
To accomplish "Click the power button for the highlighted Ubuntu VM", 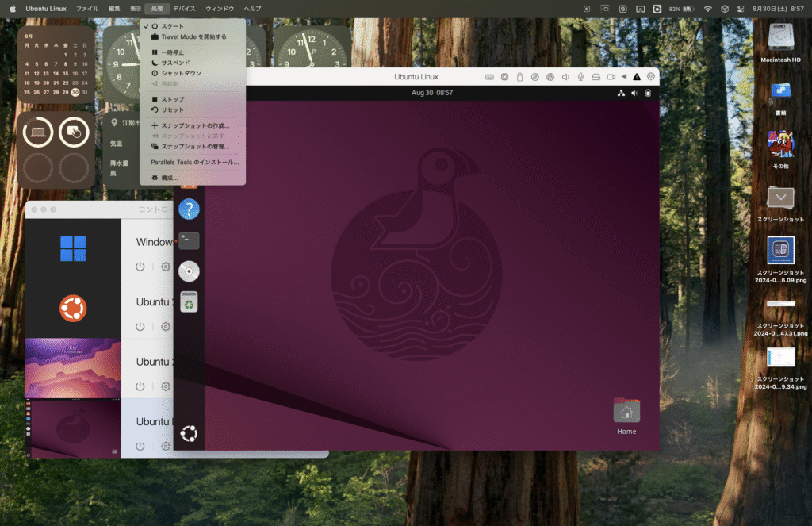I will pyautogui.click(x=140, y=446).
